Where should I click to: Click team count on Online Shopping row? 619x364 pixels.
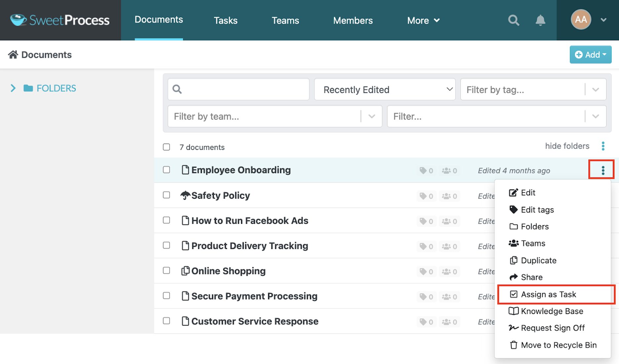(x=450, y=271)
